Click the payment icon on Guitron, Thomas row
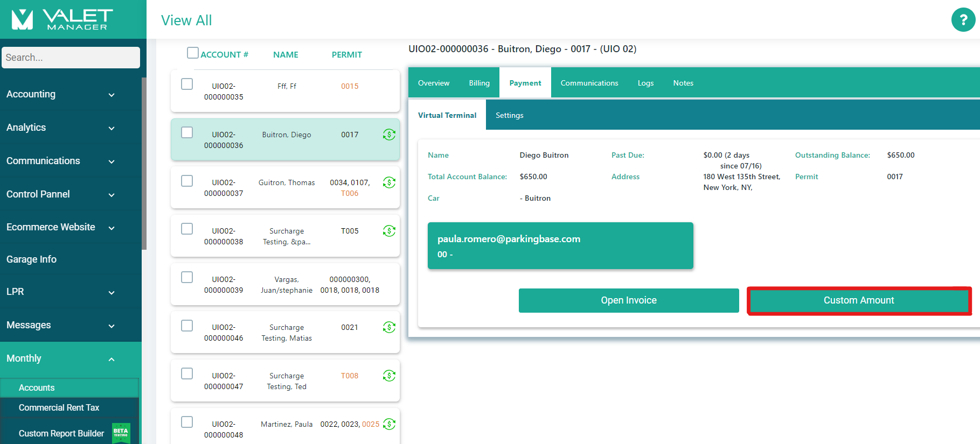The height and width of the screenshot is (444, 980). 389,182
